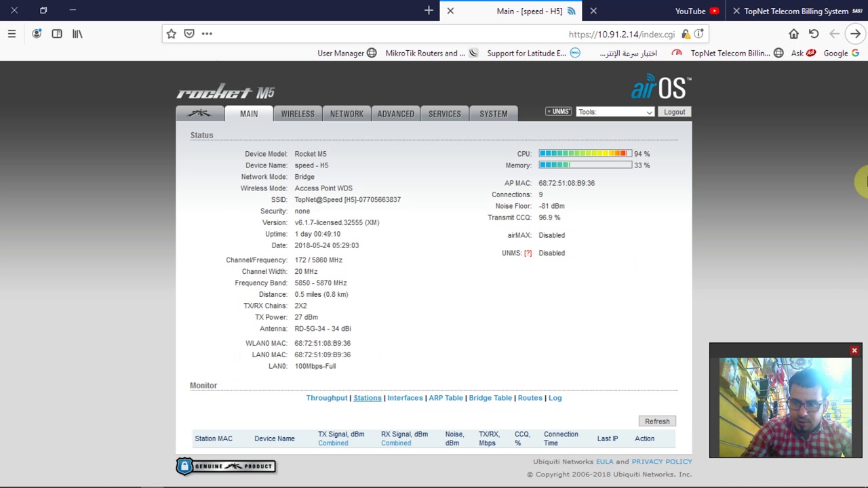868x488 pixels.
Task: Open the Log monitor link
Action: click(x=555, y=398)
